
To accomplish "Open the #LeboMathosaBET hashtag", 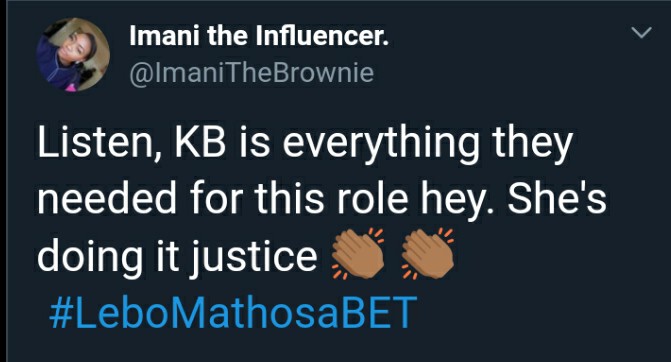I will [x=233, y=313].
